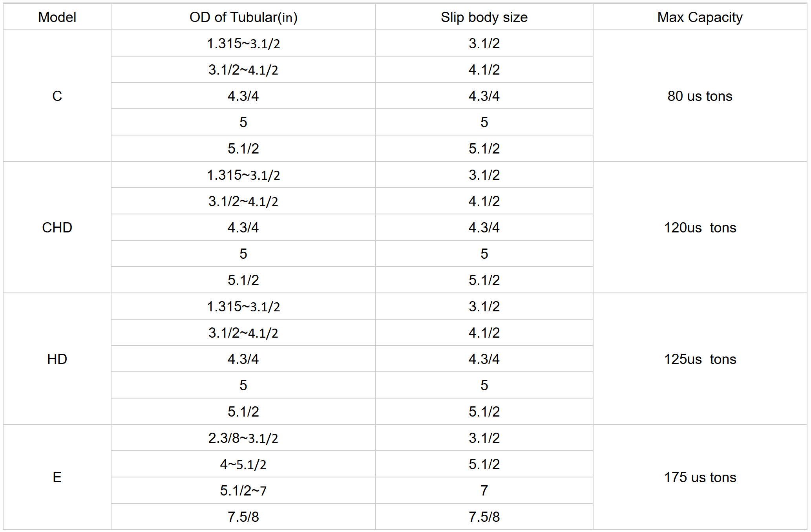
Task: Select the "CHD" model cell
Action: point(57,227)
